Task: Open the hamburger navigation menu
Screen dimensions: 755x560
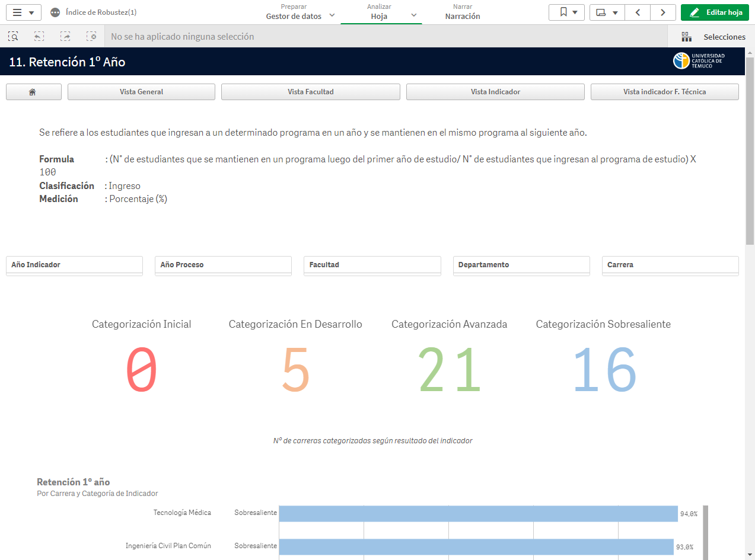Action: [x=24, y=12]
